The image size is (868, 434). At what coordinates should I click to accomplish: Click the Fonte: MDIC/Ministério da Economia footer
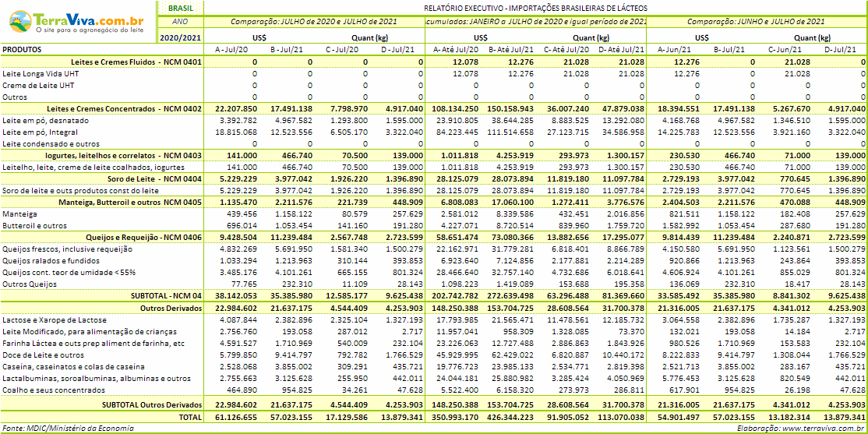(x=68, y=429)
